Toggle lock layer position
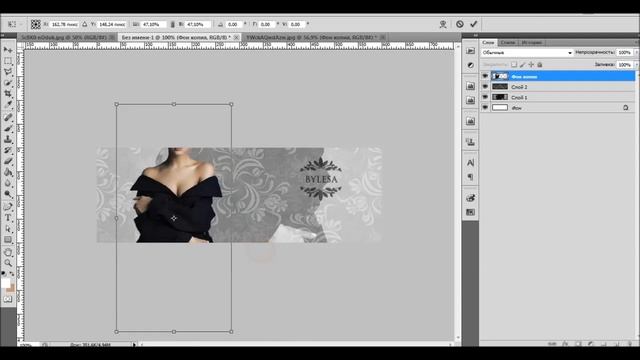Image resolution: width=640 pixels, height=360 pixels. click(531, 64)
